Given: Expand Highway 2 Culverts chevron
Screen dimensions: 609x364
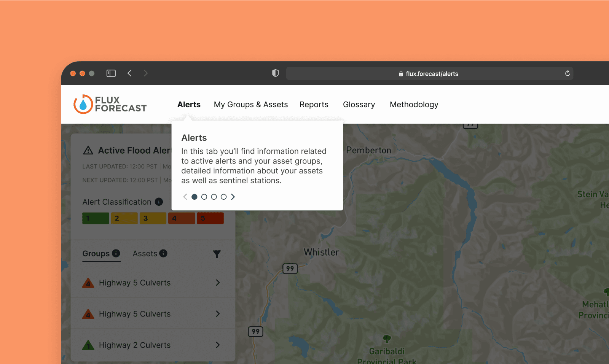Looking at the screenshot, I should pyautogui.click(x=218, y=345).
